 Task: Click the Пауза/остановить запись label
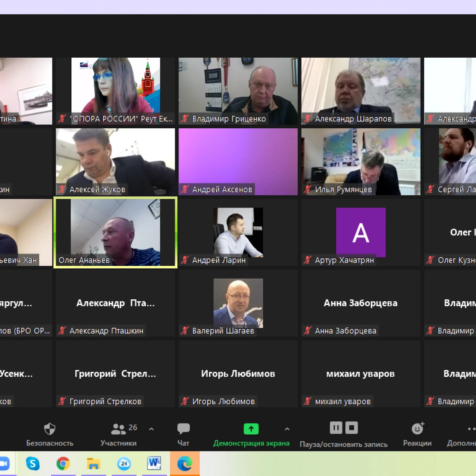click(x=344, y=444)
